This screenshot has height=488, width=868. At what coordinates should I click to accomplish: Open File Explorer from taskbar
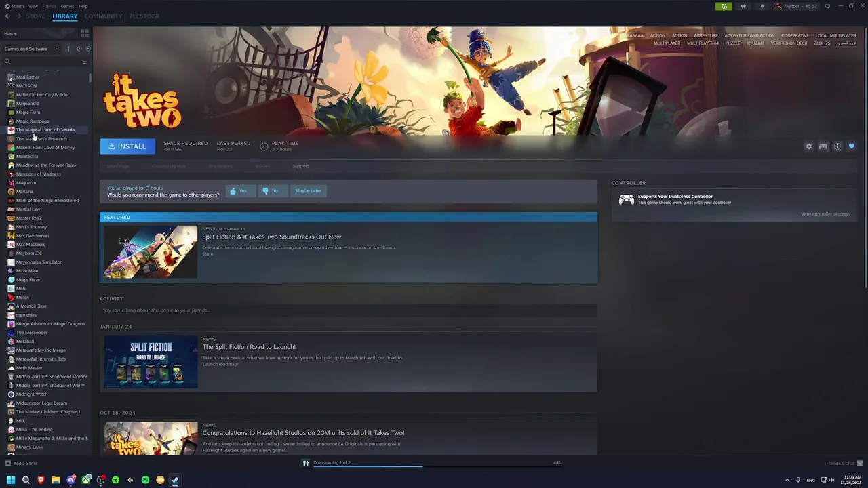click(56, 480)
